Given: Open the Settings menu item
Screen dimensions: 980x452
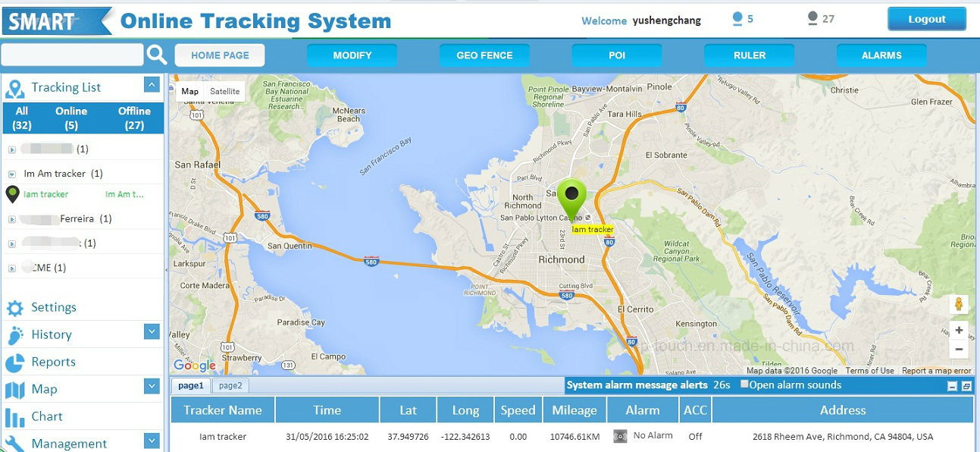Looking at the screenshot, I should pos(54,308).
